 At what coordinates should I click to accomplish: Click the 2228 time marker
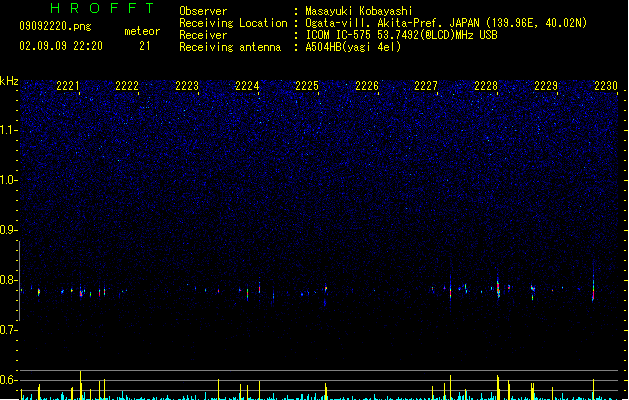[486, 86]
